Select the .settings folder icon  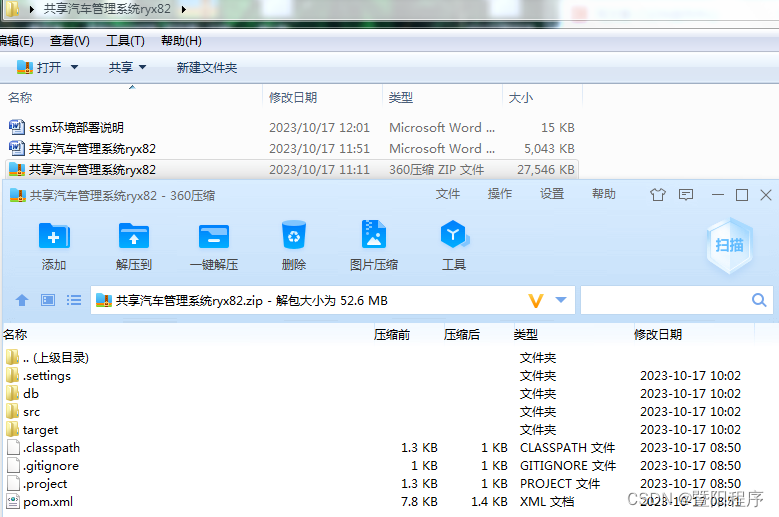coord(12,375)
